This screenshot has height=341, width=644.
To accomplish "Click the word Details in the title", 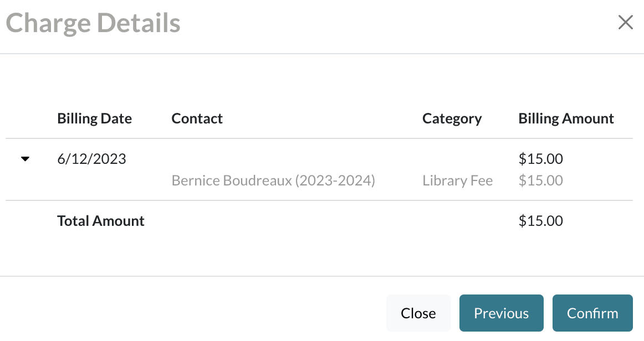I will [138, 23].
